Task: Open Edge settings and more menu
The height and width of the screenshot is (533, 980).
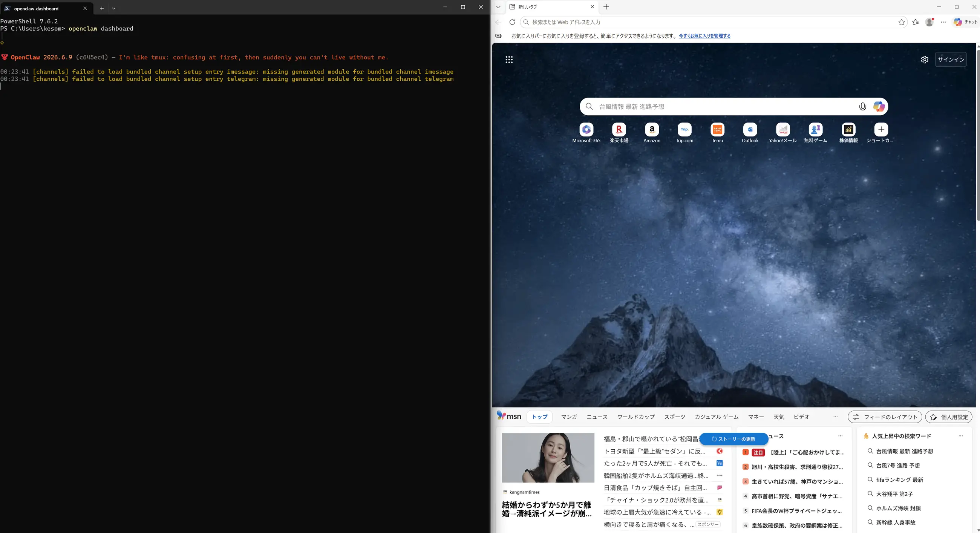Action: coord(943,22)
